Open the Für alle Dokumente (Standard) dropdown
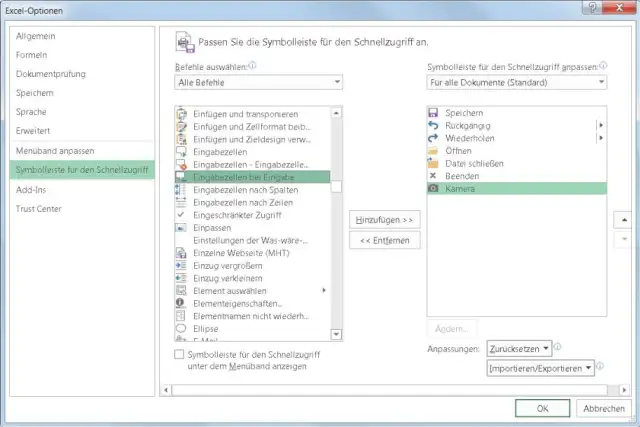 [517, 82]
